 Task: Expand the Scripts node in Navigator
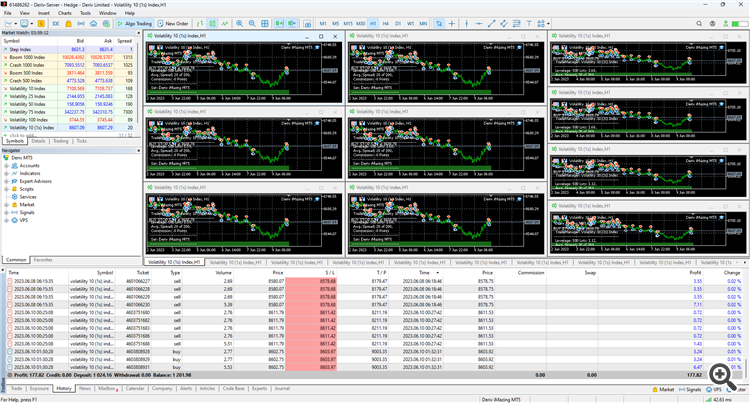(x=7, y=189)
